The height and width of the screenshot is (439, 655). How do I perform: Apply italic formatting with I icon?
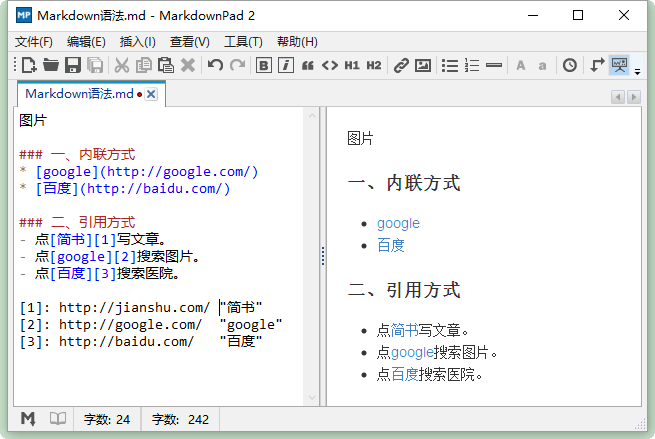286,65
